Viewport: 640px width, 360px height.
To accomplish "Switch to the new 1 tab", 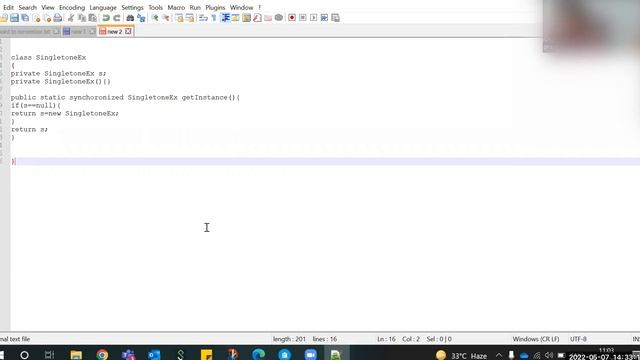I will click(x=79, y=31).
